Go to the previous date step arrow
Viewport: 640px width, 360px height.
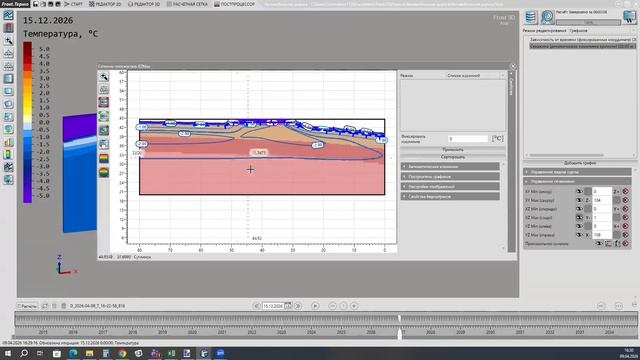[x=256, y=306]
